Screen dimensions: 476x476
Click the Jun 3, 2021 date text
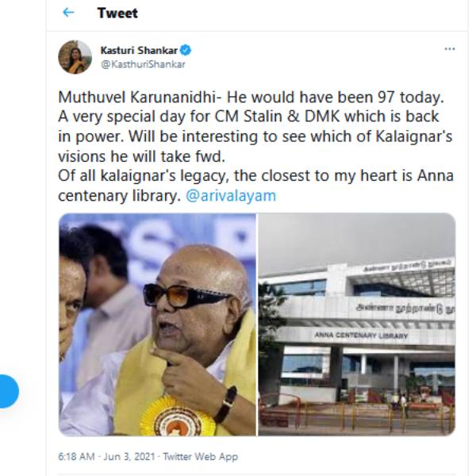tap(126, 457)
